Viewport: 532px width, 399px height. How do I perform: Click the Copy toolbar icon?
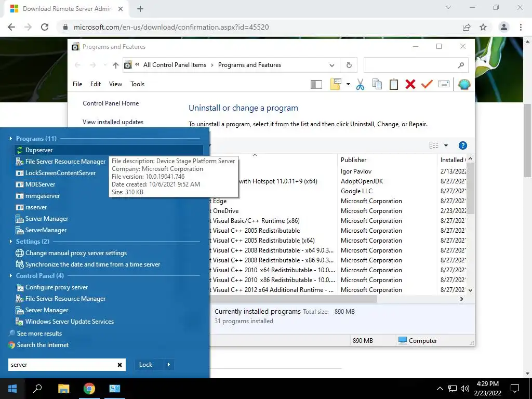click(377, 84)
